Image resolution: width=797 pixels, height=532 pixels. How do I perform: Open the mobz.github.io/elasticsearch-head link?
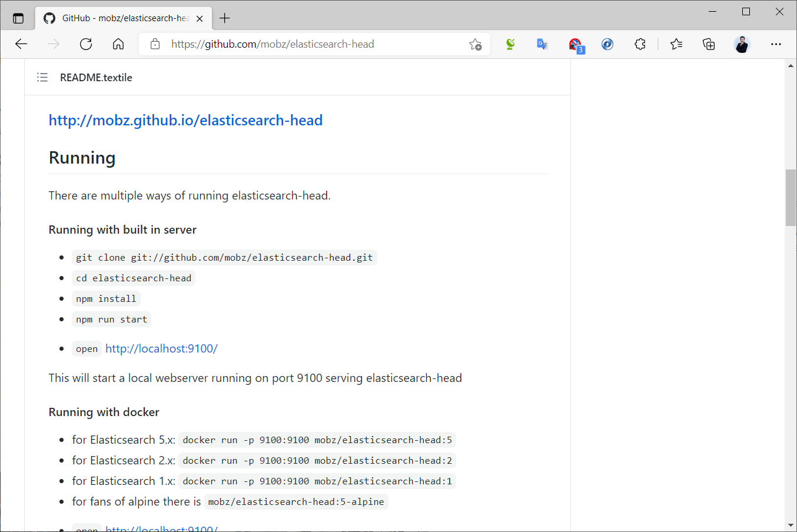pyautogui.click(x=185, y=120)
